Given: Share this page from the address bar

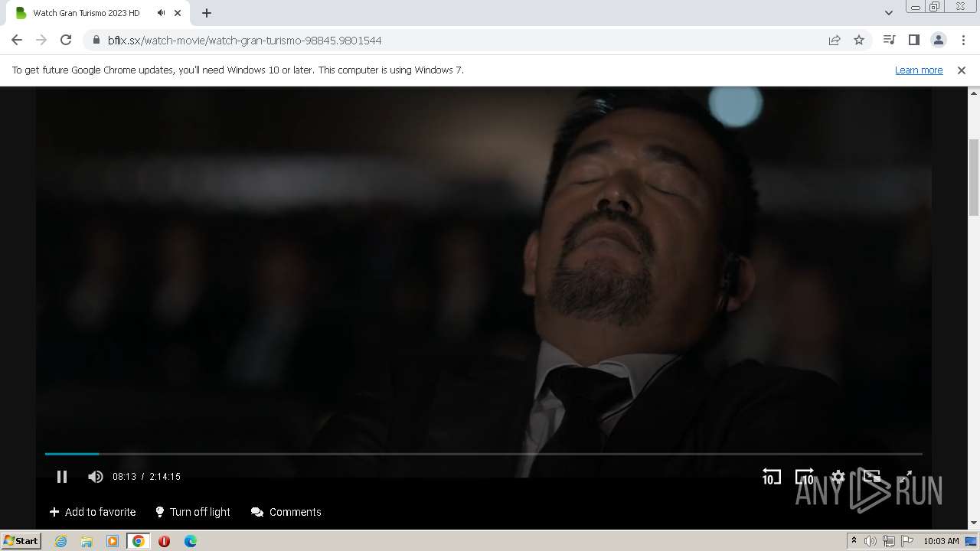Looking at the screenshot, I should [x=835, y=40].
